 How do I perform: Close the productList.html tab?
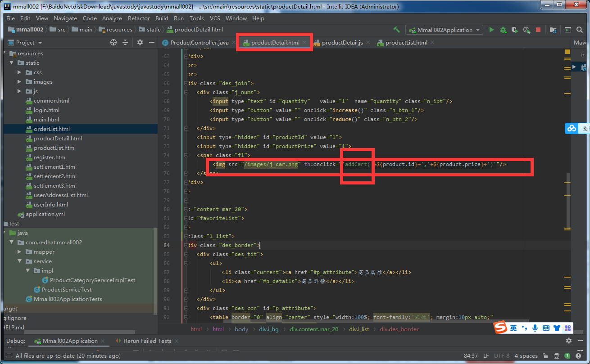[x=432, y=43]
